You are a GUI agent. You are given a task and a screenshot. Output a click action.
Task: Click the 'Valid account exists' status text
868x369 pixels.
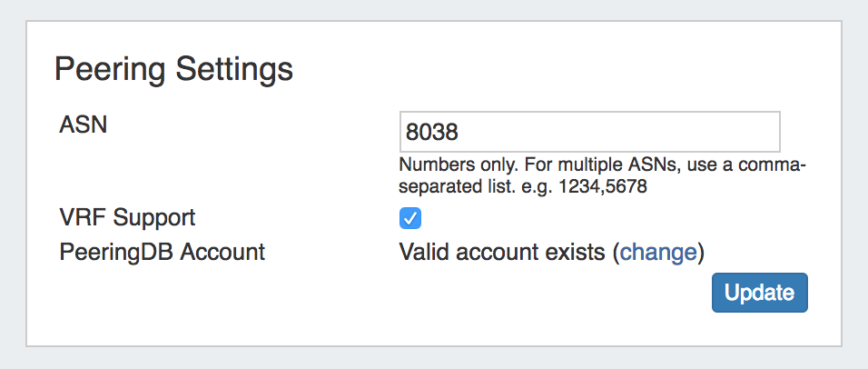pyautogui.click(x=502, y=252)
